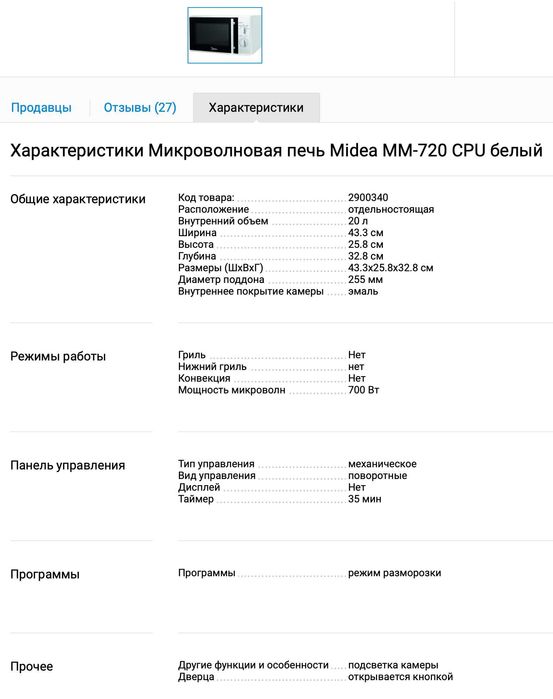Click the depth value 32.8 см
The image size is (553, 699).
click(366, 256)
